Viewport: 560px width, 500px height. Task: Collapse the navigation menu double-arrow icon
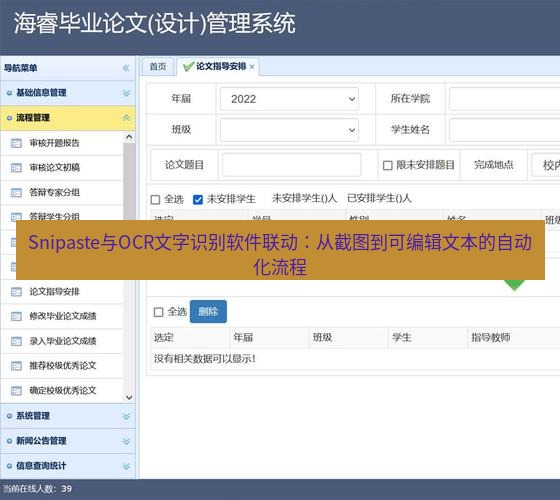(126, 68)
